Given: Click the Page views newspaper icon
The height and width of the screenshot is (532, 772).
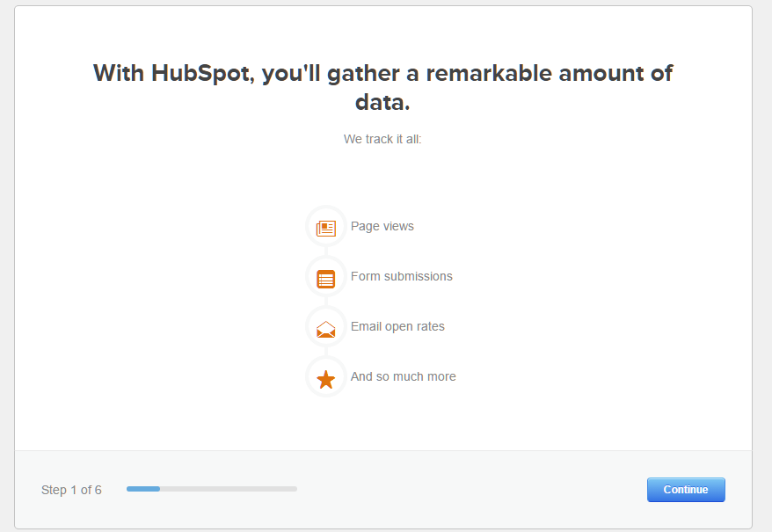Looking at the screenshot, I should [326, 228].
